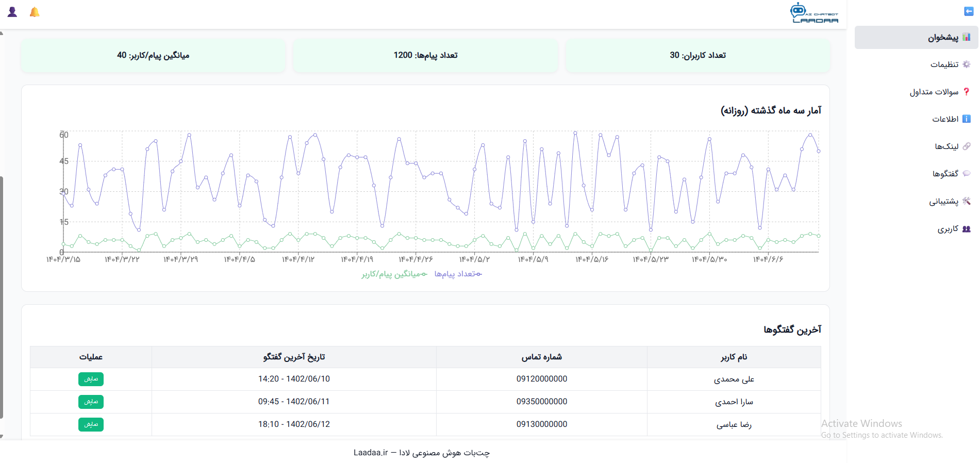The height and width of the screenshot is (463, 980).
Task: Click the settings gear icon in sidebar
Action: (x=967, y=64)
